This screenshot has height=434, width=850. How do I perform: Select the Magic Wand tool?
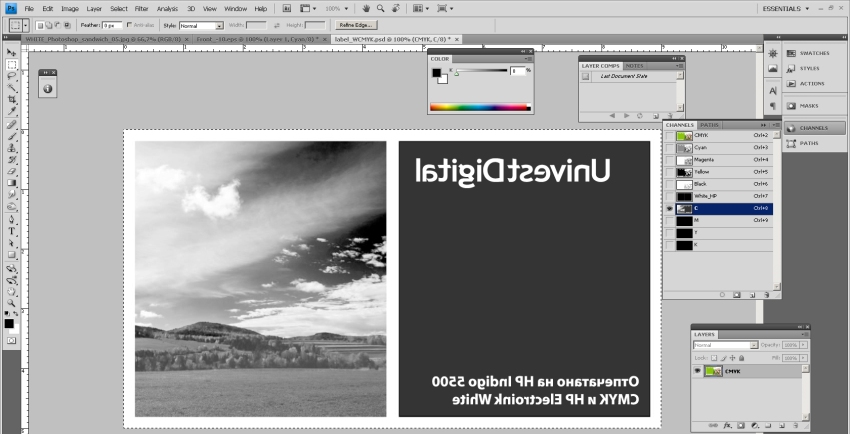pos(11,88)
